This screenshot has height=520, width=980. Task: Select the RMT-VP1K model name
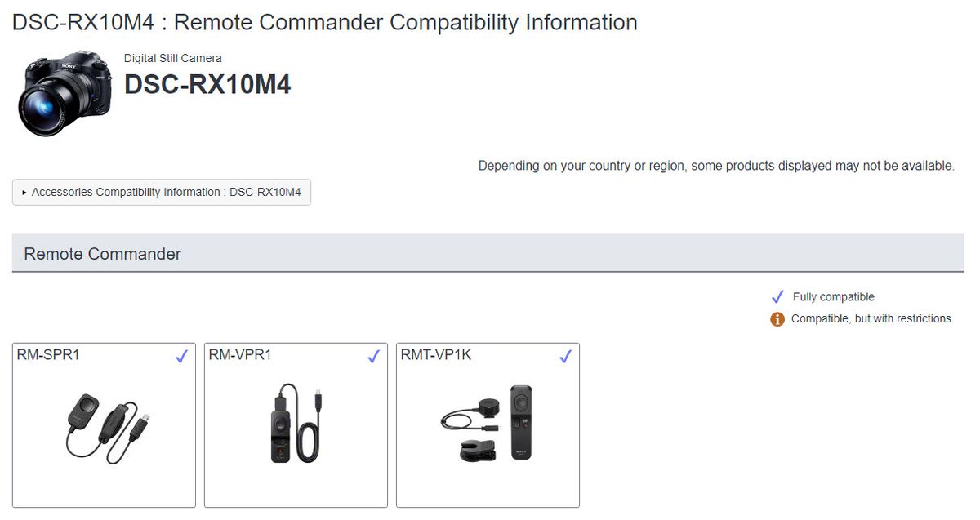pyautogui.click(x=435, y=355)
